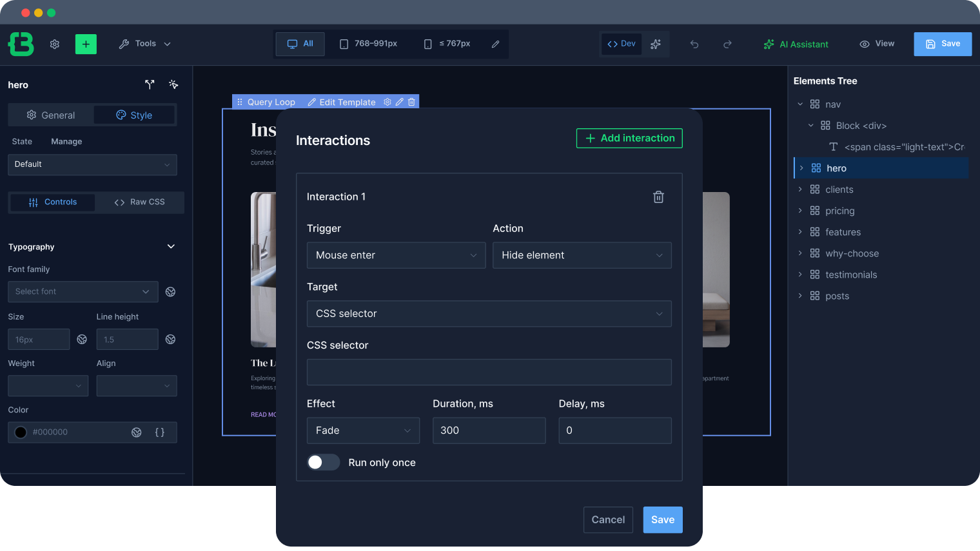Click the variable icon in Color field
This screenshot has height=551, width=980.
[137, 432]
